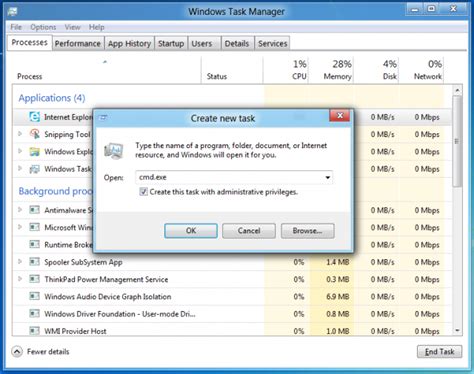
Task: Click the End Task button
Action: [439, 352]
